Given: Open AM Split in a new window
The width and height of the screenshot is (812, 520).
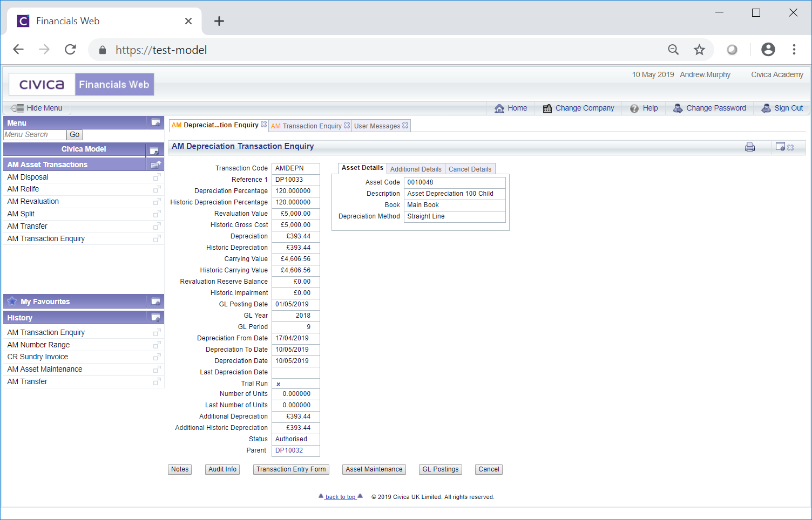Looking at the screenshot, I should [x=157, y=214].
